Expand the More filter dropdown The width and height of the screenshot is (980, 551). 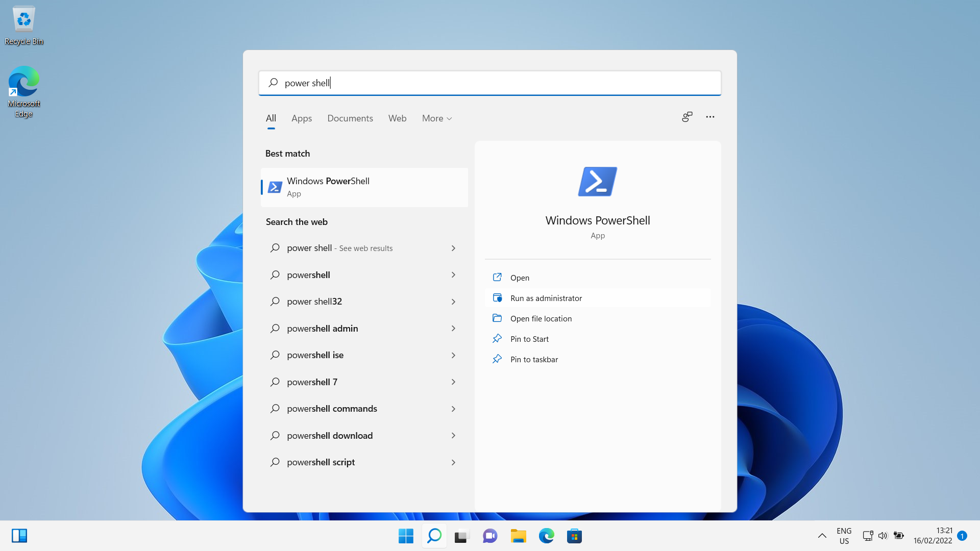point(437,118)
